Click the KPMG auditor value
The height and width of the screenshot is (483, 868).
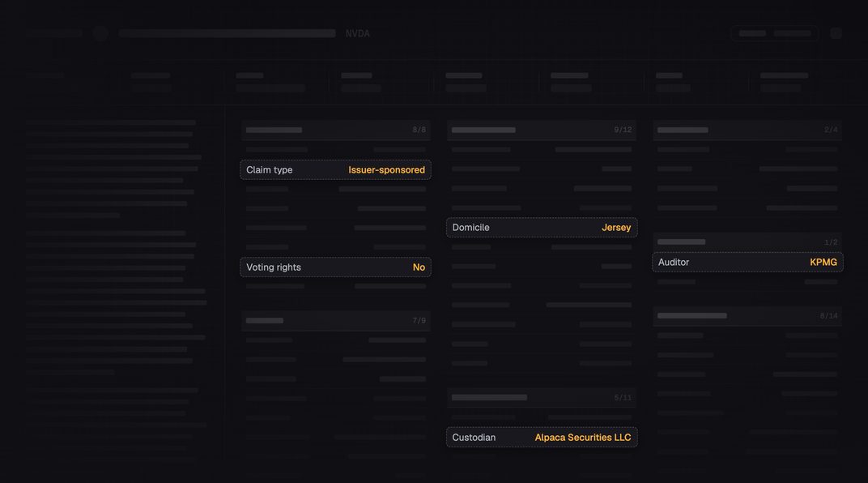click(823, 263)
